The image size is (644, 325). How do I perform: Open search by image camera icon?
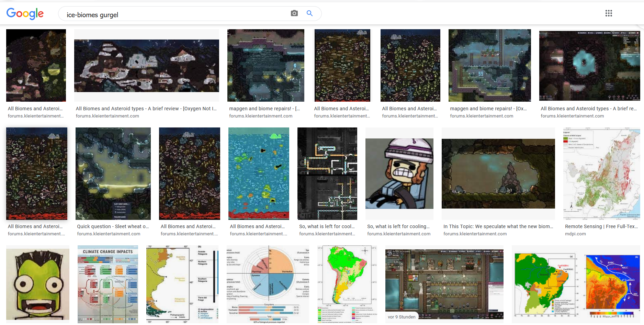coord(294,13)
